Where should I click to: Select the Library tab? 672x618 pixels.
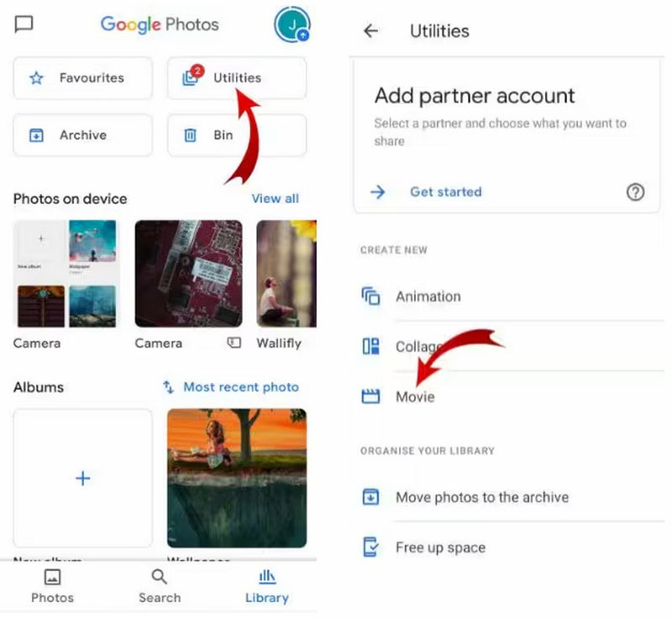[x=266, y=585]
